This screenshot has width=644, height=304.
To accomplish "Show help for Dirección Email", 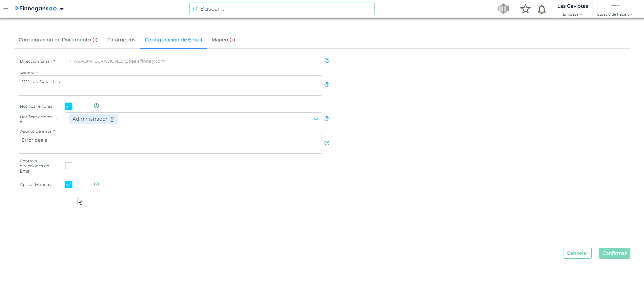I will [x=327, y=60].
